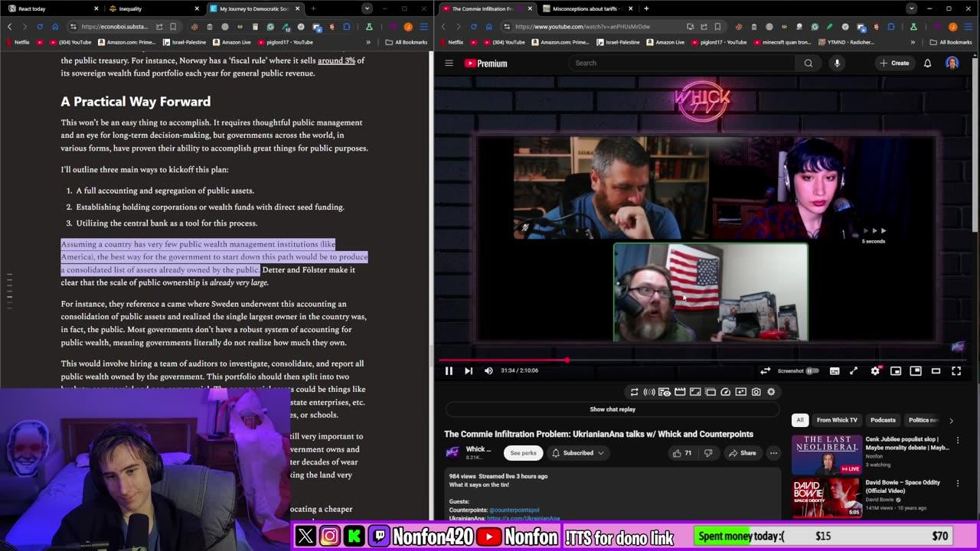Open YouTube hamburger guide menu
This screenshot has height=551, width=980.
click(449, 63)
